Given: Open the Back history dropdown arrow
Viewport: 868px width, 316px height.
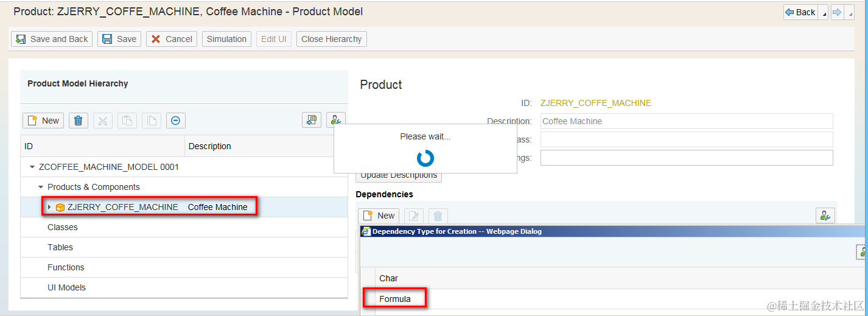Looking at the screenshot, I should pos(824,13).
